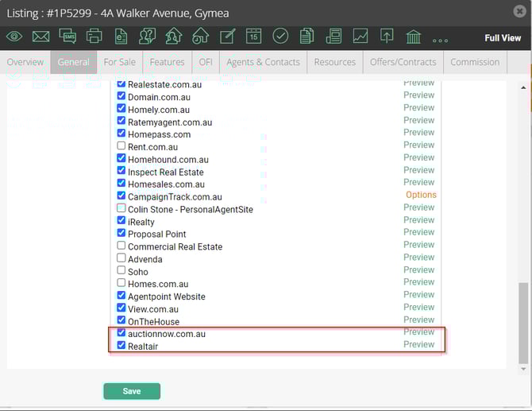Click the eye view icon in toolbar
The width and height of the screenshot is (532, 411).
(14, 37)
